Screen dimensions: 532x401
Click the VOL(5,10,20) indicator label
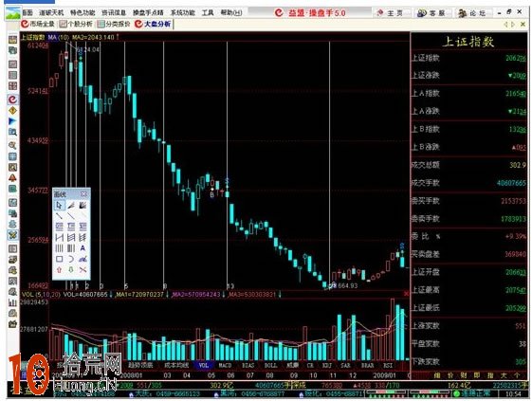pyautogui.click(x=42, y=294)
